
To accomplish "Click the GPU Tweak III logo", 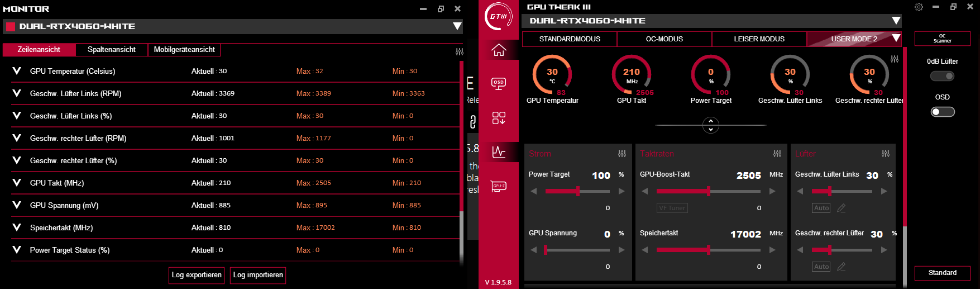I will 499,17.
